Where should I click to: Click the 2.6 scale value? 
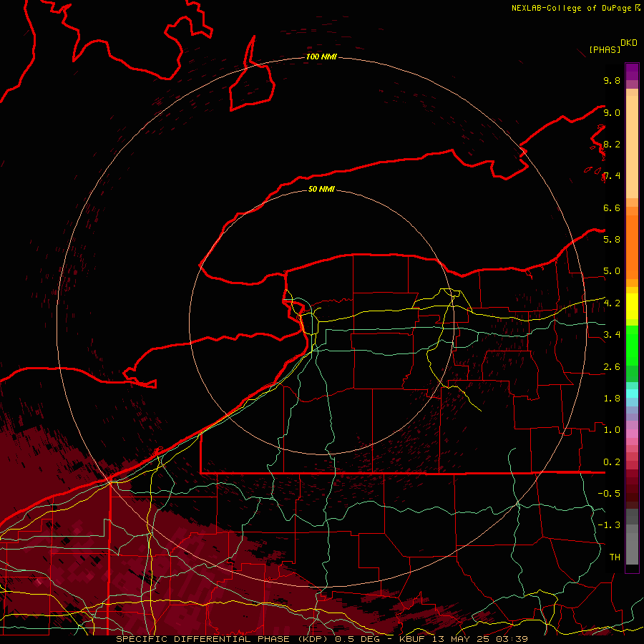612,367
